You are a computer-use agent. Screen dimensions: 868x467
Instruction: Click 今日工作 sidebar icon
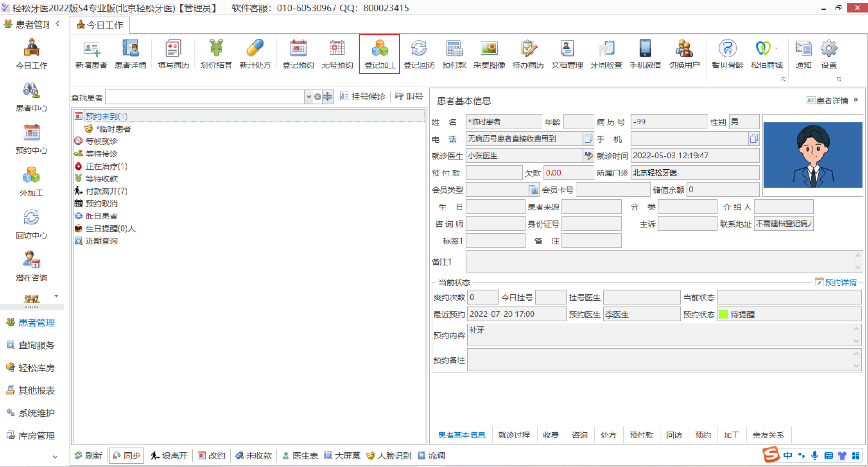pyautogui.click(x=31, y=54)
